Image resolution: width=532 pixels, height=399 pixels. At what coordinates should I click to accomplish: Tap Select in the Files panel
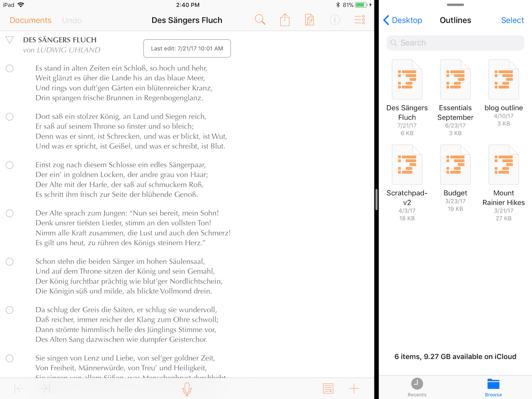512,21
